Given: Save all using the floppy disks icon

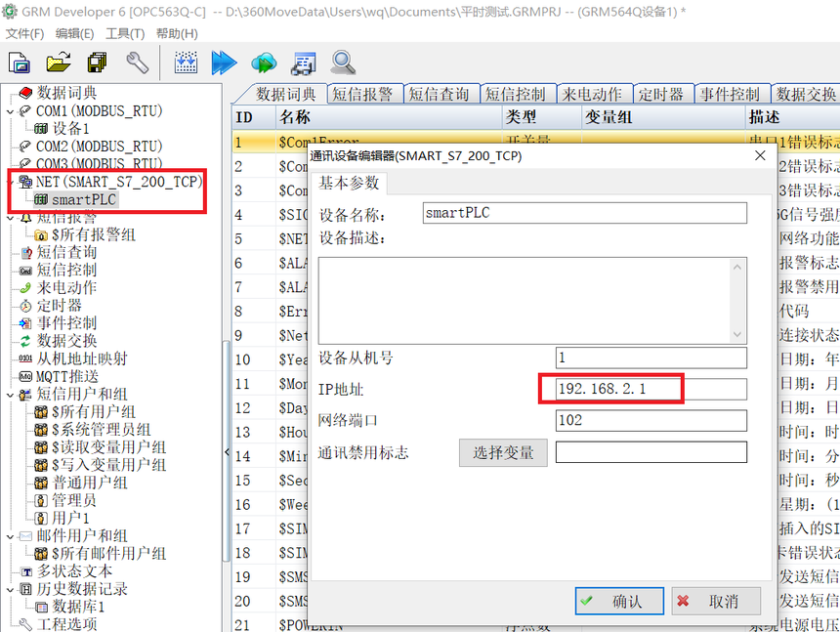Looking at the screenshot, I should [x=98, y=63].
